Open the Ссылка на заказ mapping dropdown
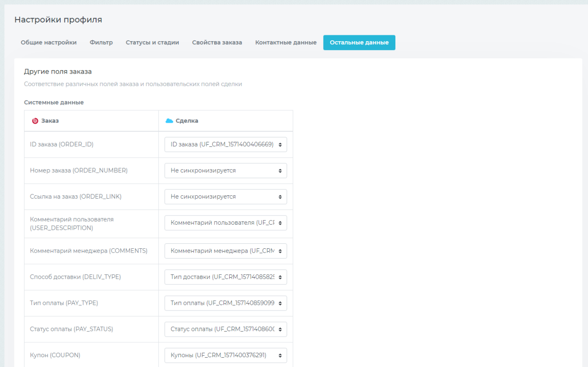588x367 pixels. pyautogui.click(x=225, y=197)
